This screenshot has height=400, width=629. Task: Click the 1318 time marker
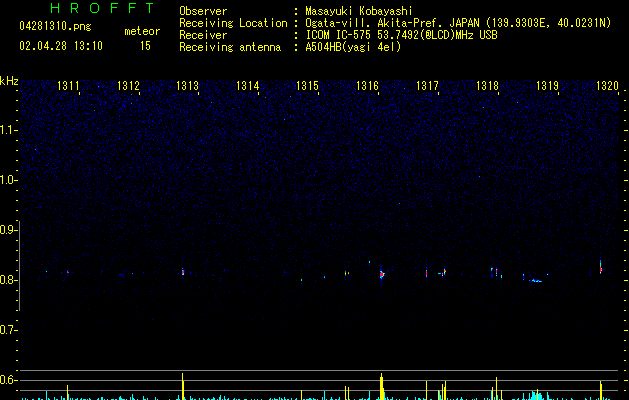click(487, 86)
